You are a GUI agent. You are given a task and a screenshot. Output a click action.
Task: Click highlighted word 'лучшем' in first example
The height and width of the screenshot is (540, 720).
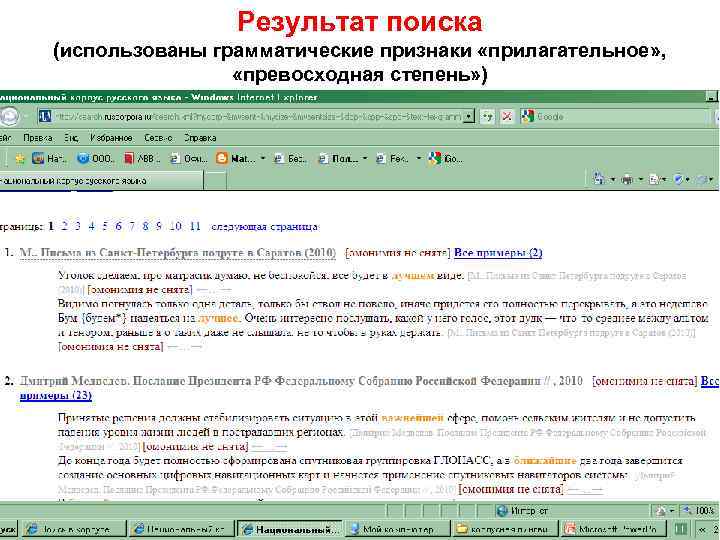point(413,276)
